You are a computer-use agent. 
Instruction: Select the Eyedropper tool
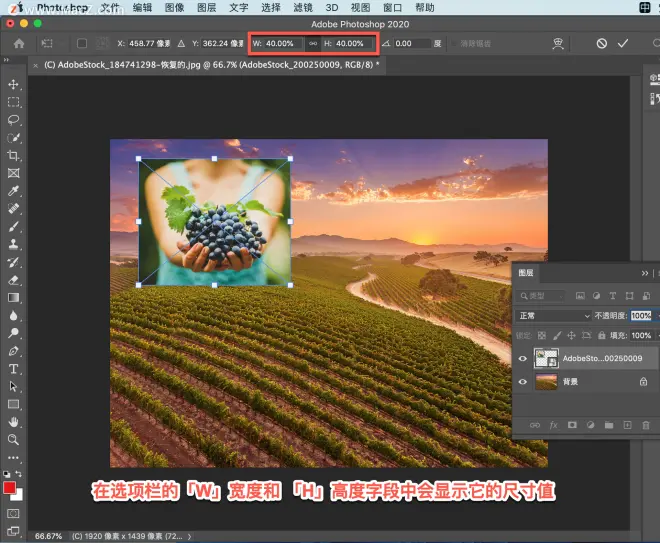pyautogui.click(x=13, y=191)
